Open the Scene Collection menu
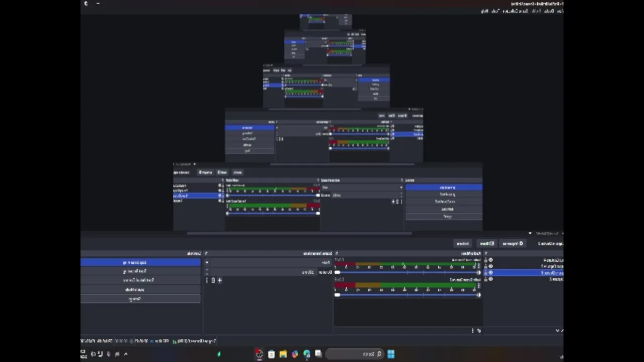Image resolution: width=644 pixels, height=362 pixels. coord(516,11)
